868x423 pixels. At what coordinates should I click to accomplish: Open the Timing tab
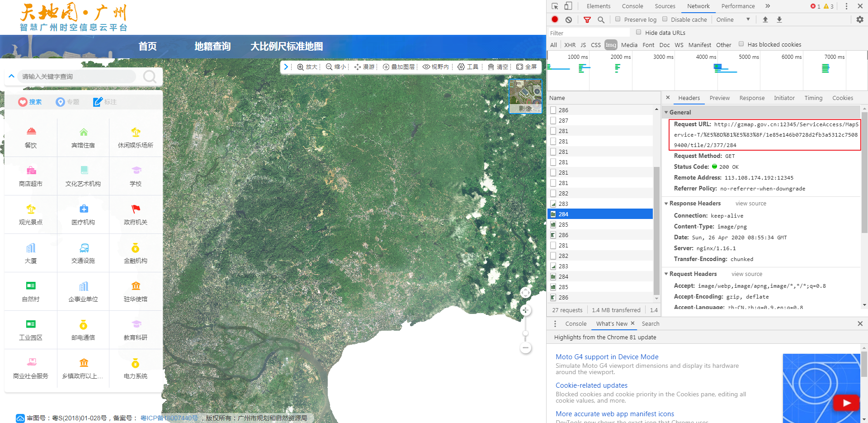click(813, 98)
